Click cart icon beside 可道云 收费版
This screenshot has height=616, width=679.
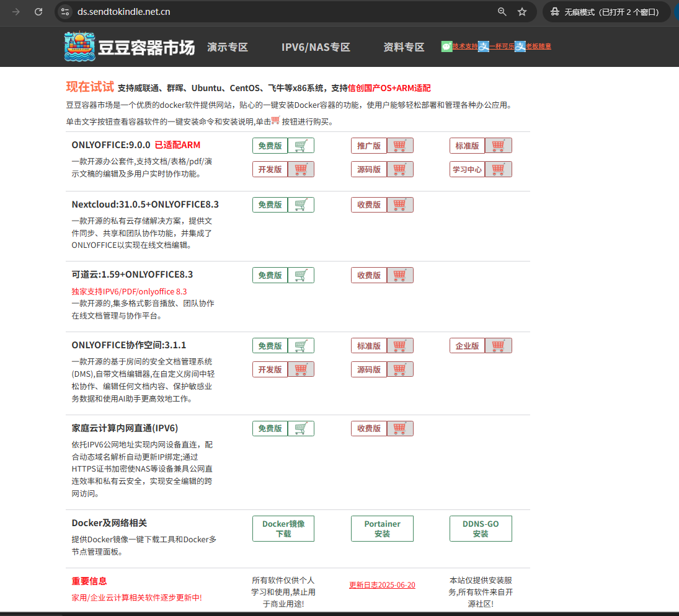[400, 275]
